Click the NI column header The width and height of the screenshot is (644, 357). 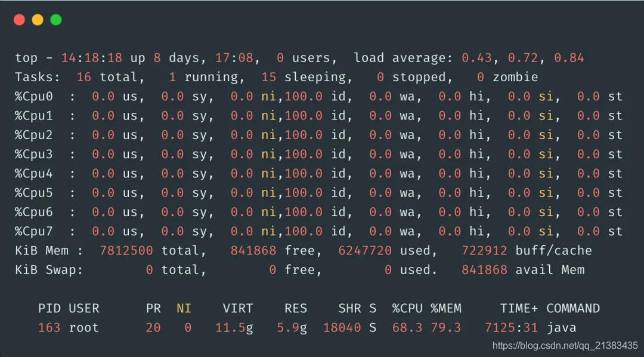tap(184, 309)
